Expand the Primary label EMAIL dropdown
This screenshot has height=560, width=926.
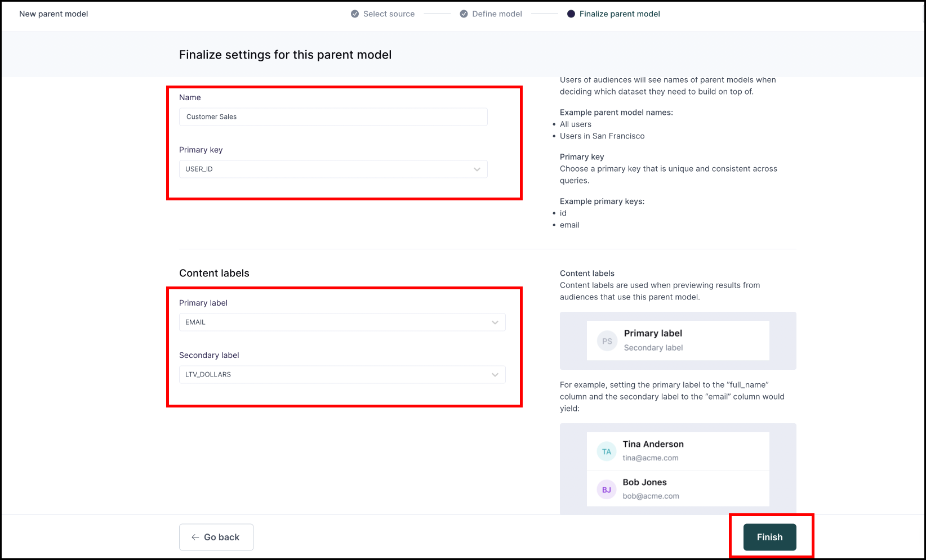click(x=342, y=322)
